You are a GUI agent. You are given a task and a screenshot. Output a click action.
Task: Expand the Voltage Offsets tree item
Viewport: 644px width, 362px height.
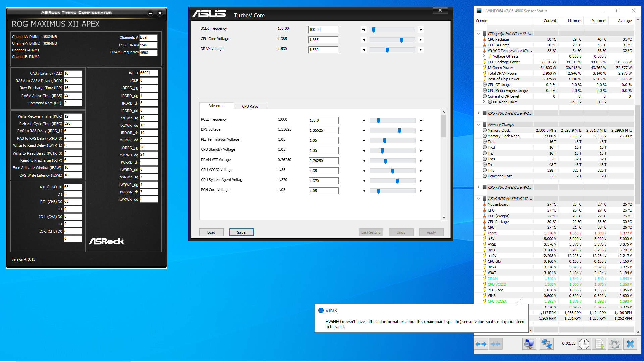(x=484, y=56)
